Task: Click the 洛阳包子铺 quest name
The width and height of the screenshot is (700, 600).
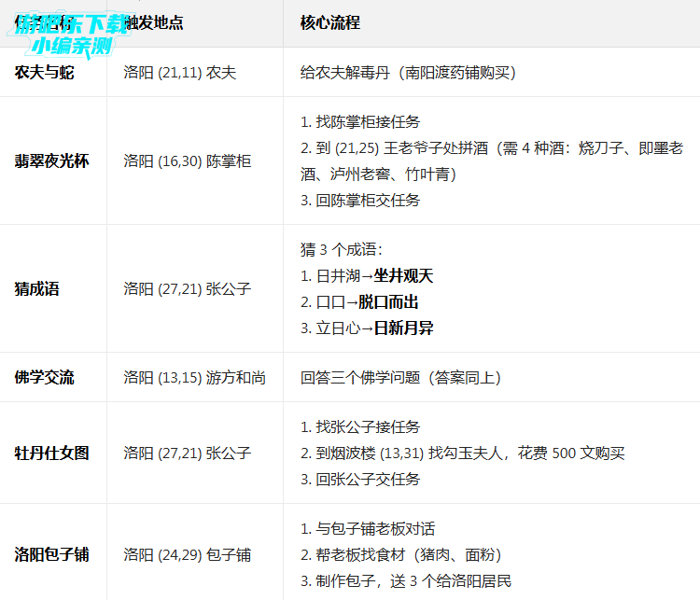Action: [52, 554]
